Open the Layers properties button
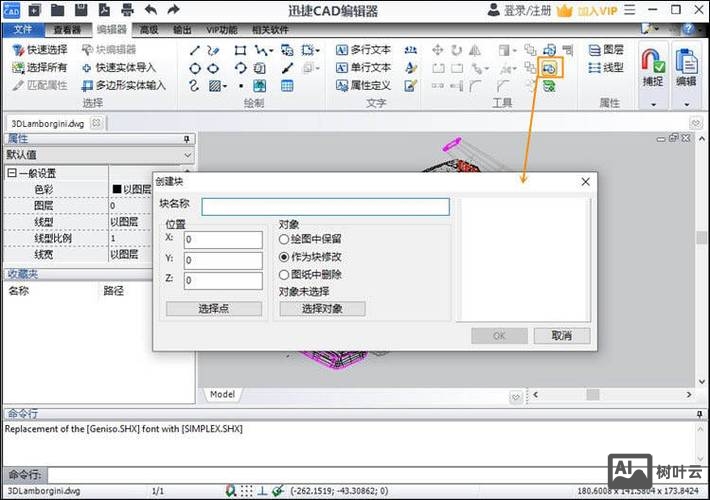The height and width of the screenshot is (500, 710). pyautogui.click(x=606, y=50)
